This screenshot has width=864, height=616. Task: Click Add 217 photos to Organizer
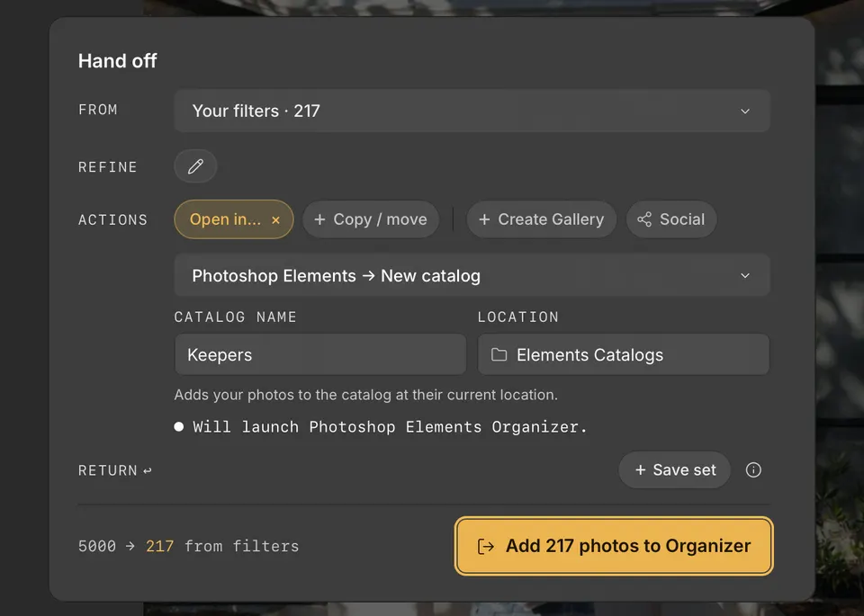pos(614,546)
